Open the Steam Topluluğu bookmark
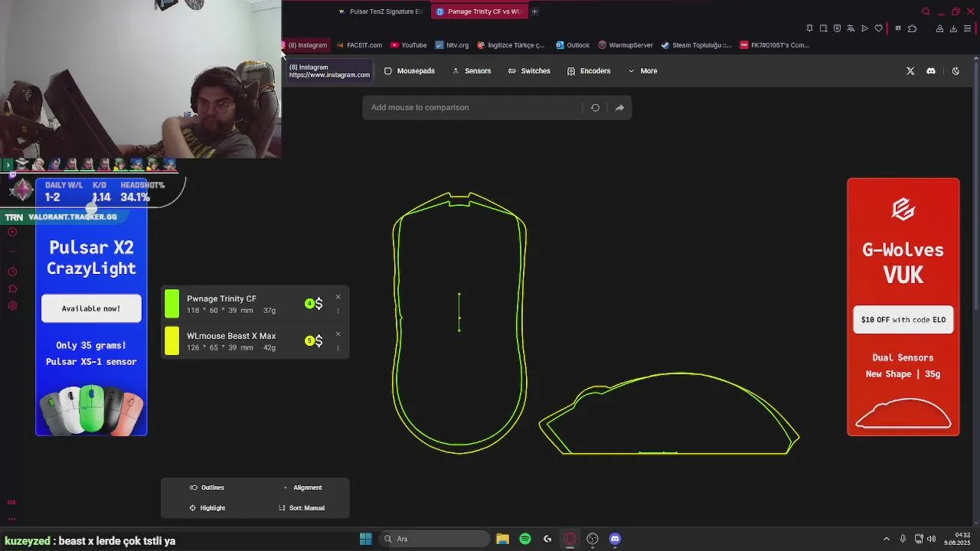Viewport: 980px width, 551px height. tap(697, 45)
